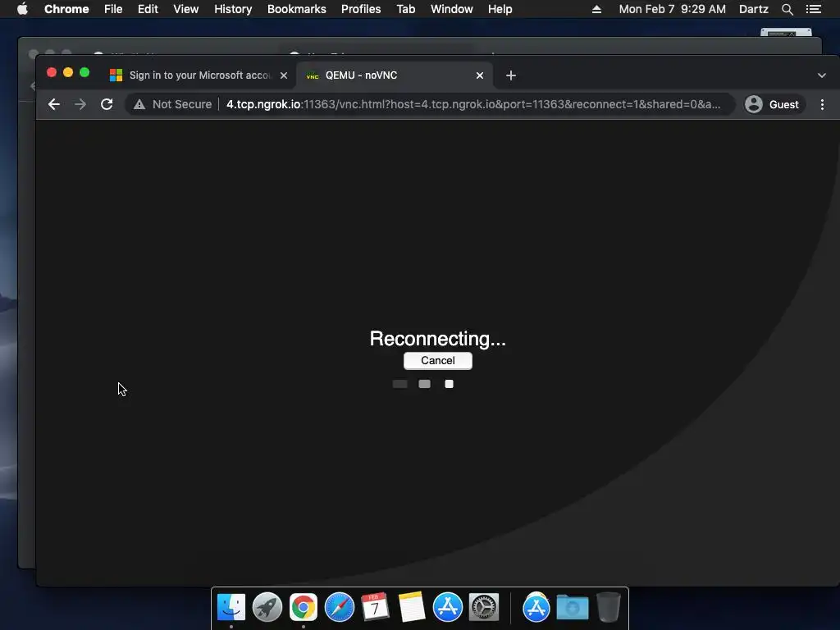Open the View menu
Screen dimensions: 840x630
point(186,9)
